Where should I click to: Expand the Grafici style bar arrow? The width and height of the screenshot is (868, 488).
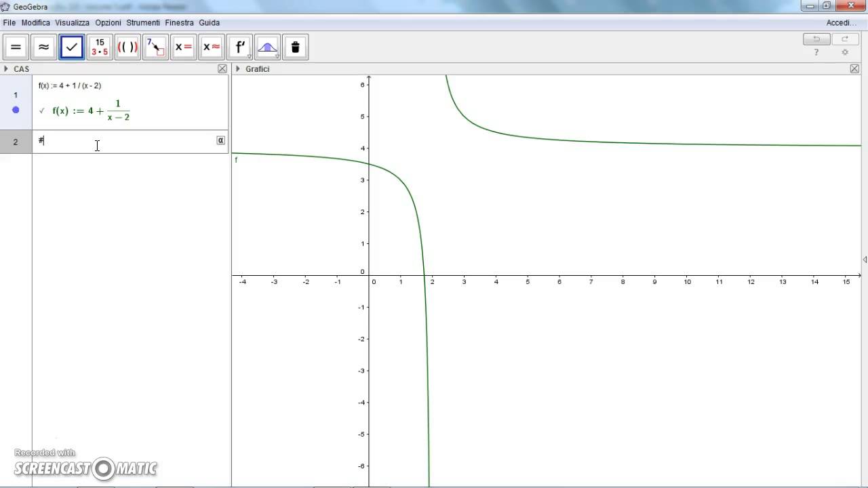pyautogui.click(x=238, y=68)
